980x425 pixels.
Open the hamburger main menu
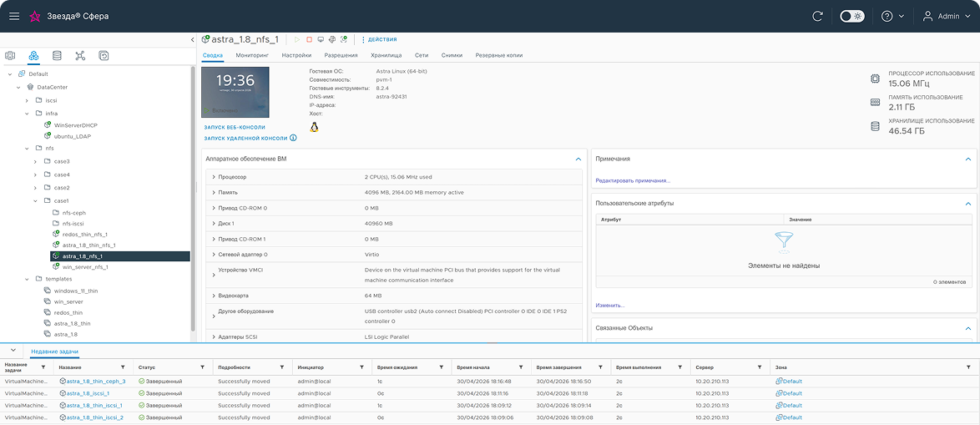[x=13, y=16]
